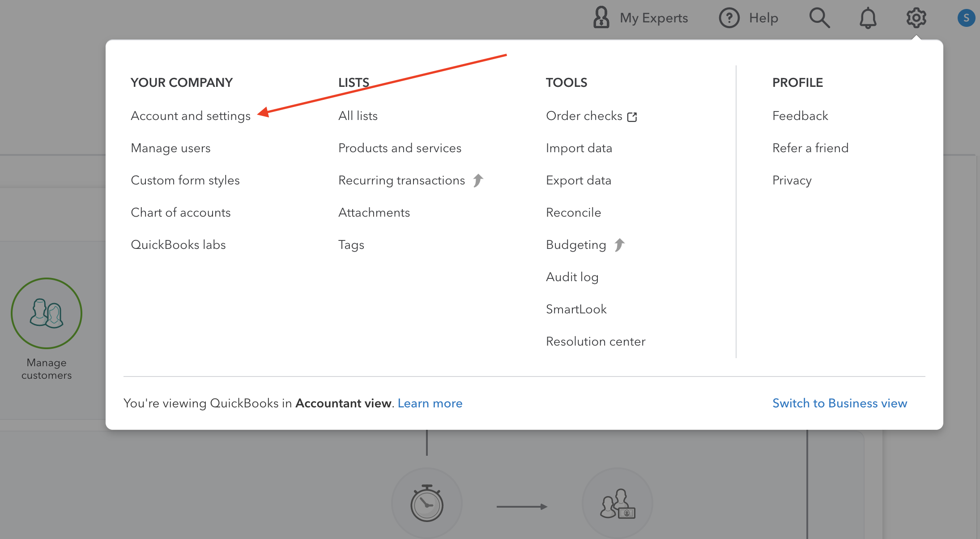Open Account and settings
The height and width of the screenshot is (539, 980).
[191, 115]
